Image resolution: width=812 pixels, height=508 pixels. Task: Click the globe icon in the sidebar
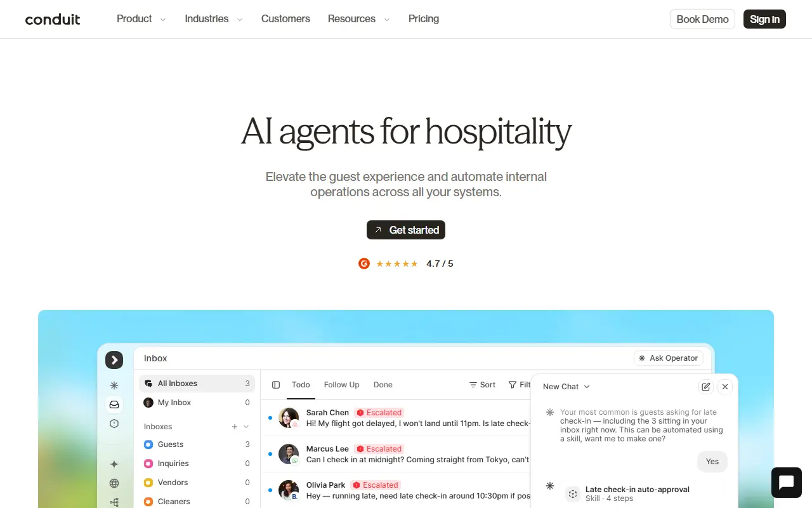pyautogui.click(x=114, y=483)
